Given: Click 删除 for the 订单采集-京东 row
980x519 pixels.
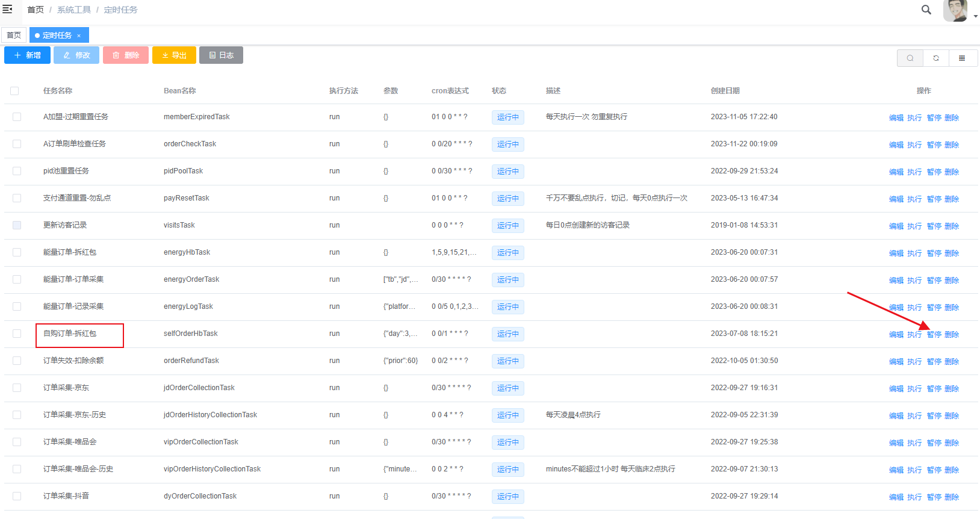Looking at the screenshot, I should click(952, 389).
